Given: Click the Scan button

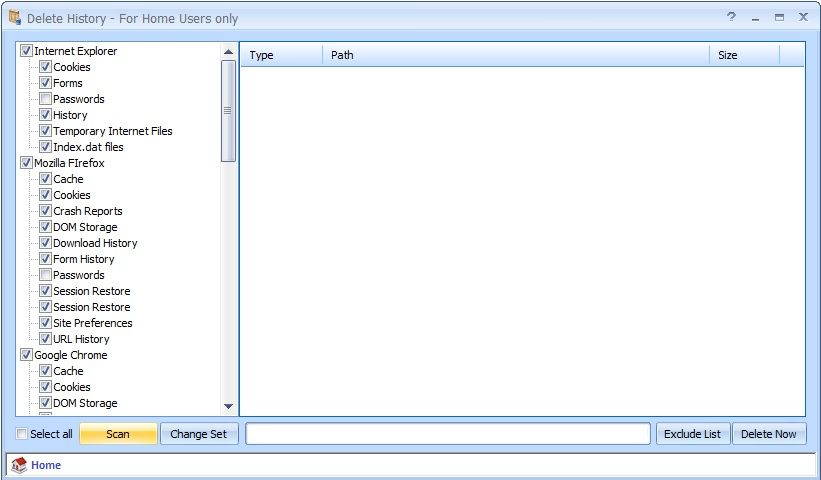Looking at the screenshot, I should pyautogui.click(x=118, y=434).
